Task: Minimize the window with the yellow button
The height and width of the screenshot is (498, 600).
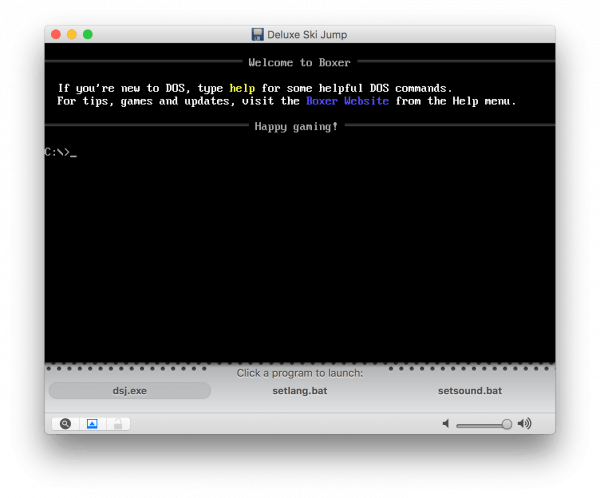Action: click(72, 34)
